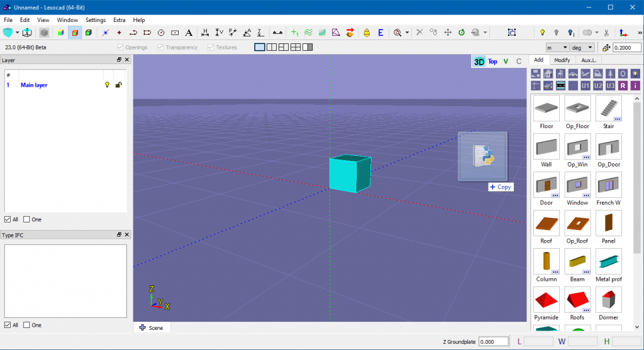The width and height of the screenshot is (644, 350).
Task: Add a Pyramide element from palette
Action: click(x=547, y=300)
